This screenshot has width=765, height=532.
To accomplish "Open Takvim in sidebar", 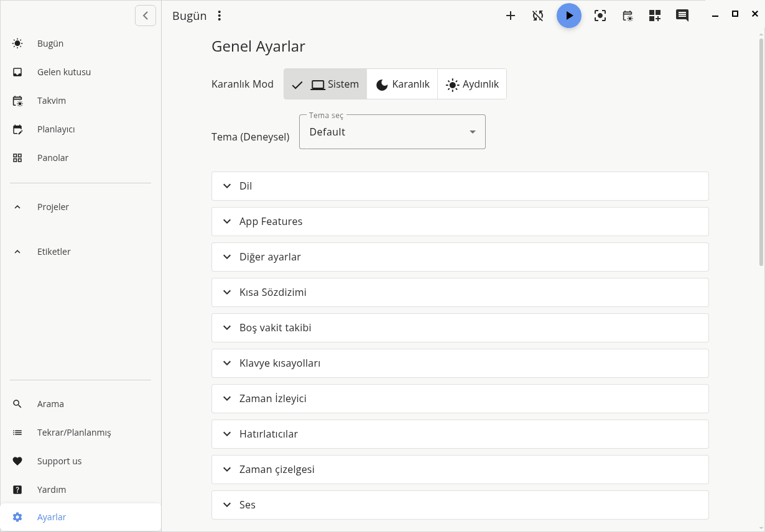I will tap(51, 101).
